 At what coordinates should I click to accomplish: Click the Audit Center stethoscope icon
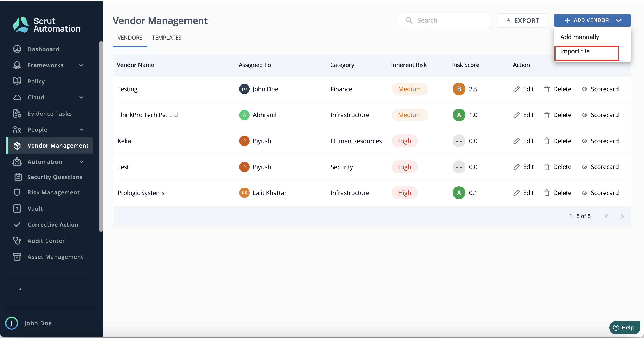click(x=17, y=241)
